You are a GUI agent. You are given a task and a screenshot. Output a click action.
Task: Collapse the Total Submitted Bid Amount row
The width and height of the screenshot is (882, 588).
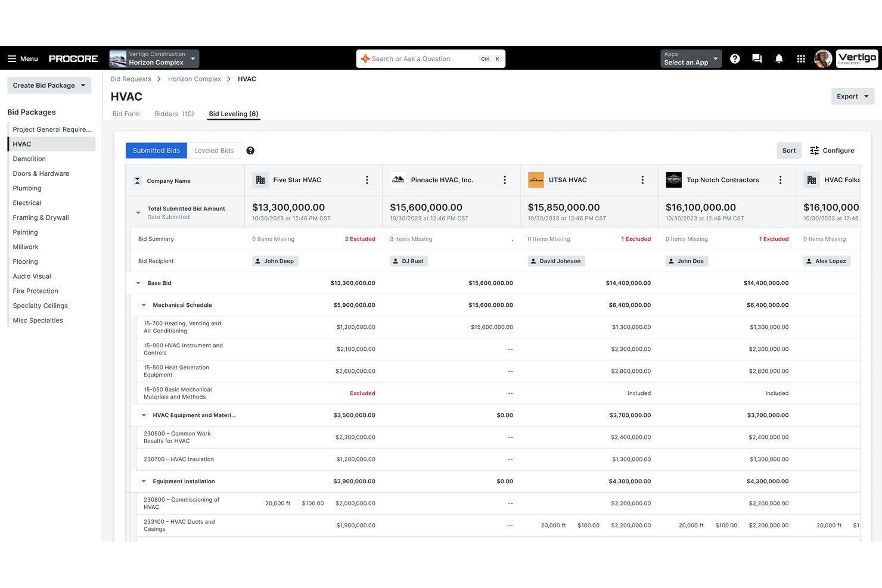[x=138, y=213]
